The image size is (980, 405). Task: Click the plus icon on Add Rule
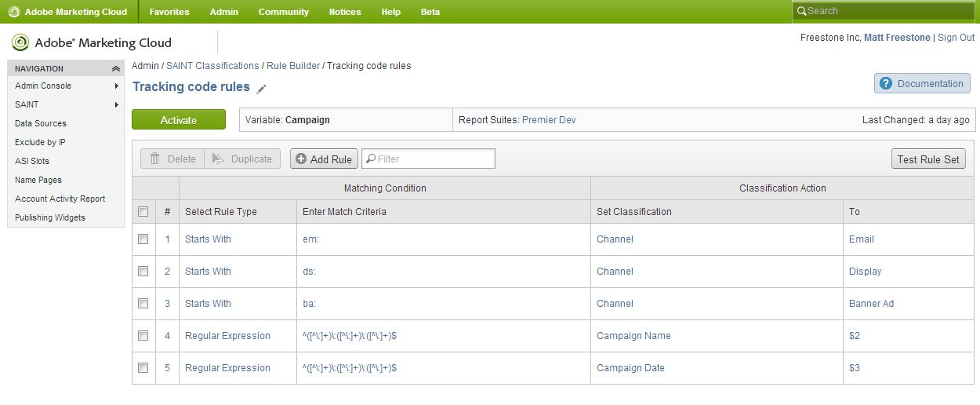coord(301,159)
